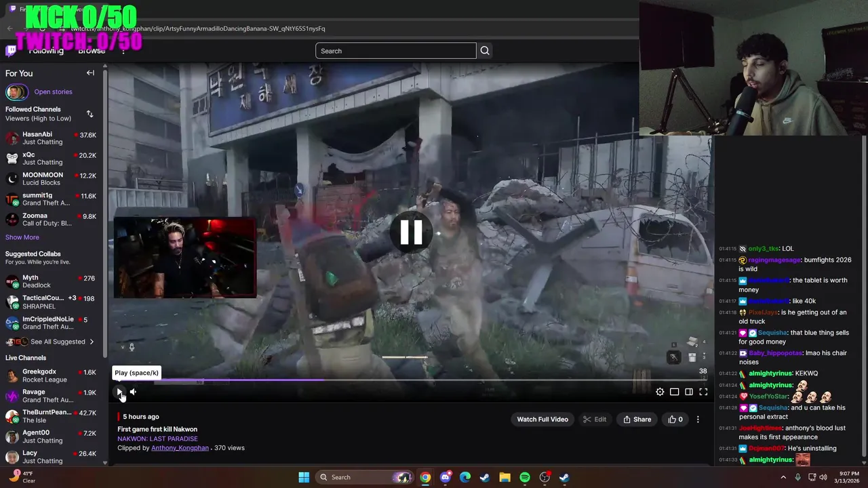Click streamer webcam overlay in the clip
The image size is (868, 488).
click(185, 258)
